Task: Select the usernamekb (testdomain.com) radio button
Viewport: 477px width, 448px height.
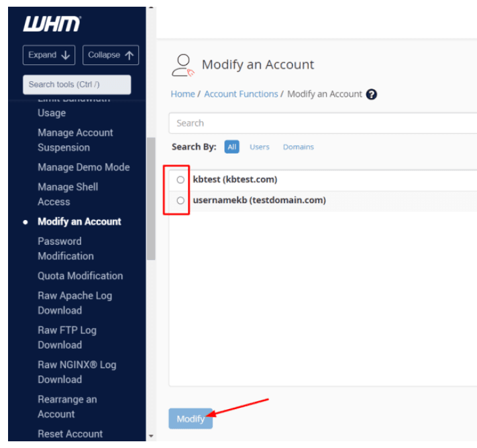Action: point(180,201)
